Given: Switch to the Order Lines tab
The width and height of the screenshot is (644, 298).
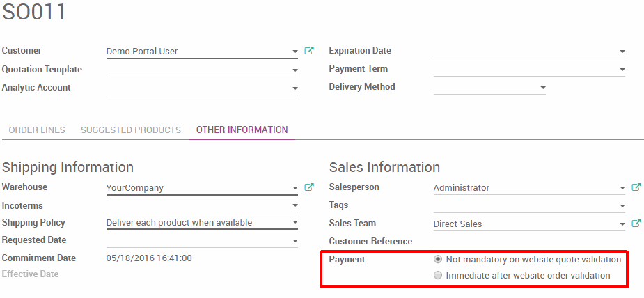Looking at the screenshot, I should tap(37, 130).
